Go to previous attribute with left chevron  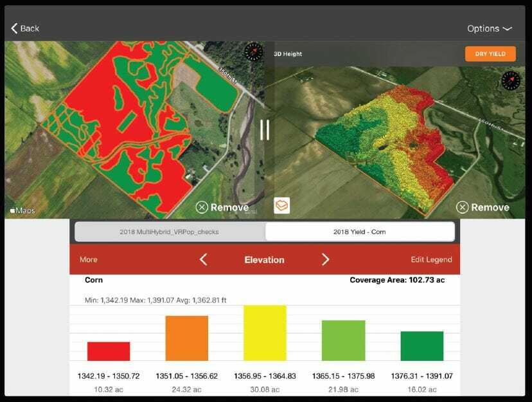point(203,260)
